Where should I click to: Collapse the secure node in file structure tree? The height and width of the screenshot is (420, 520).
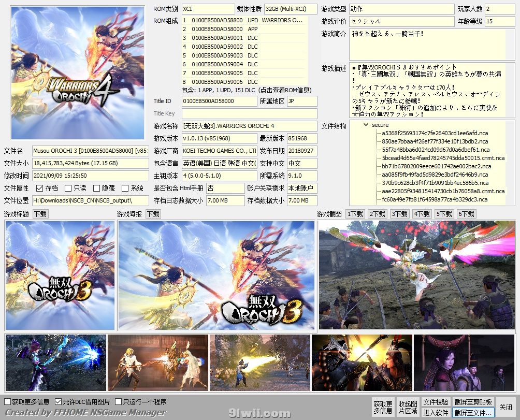[x=366, y=125]
